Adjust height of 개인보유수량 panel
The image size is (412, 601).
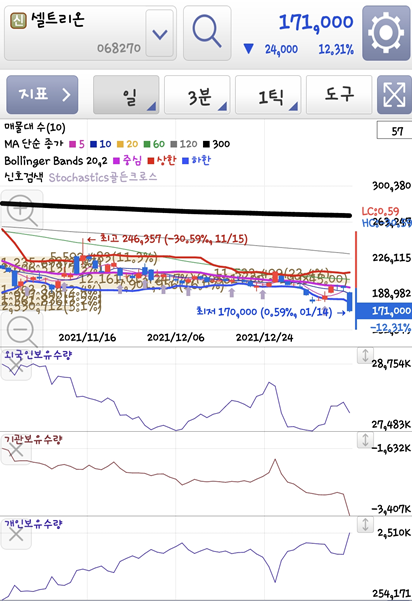365,524
